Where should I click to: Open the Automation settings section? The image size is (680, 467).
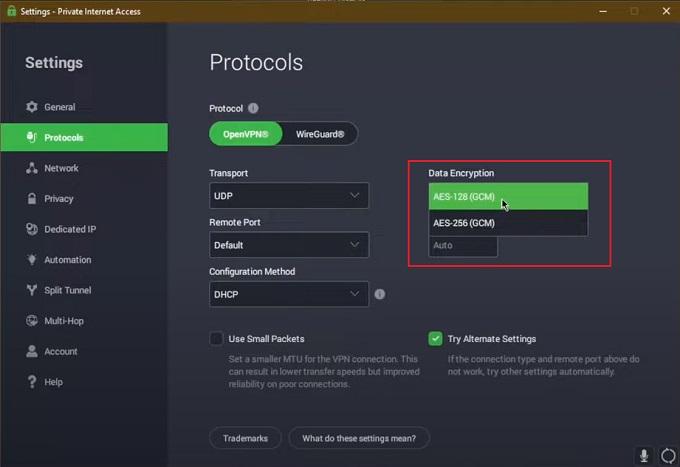pos(84,259)
